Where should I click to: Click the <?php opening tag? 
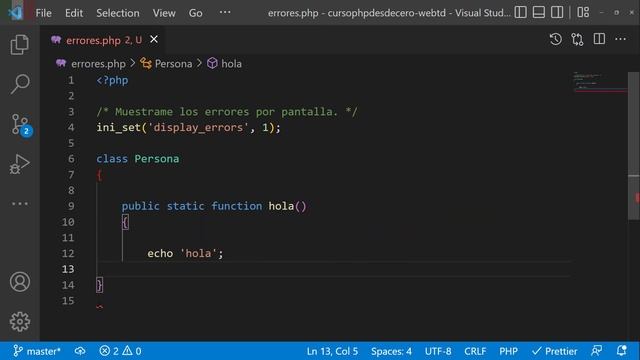click(112, 80)
